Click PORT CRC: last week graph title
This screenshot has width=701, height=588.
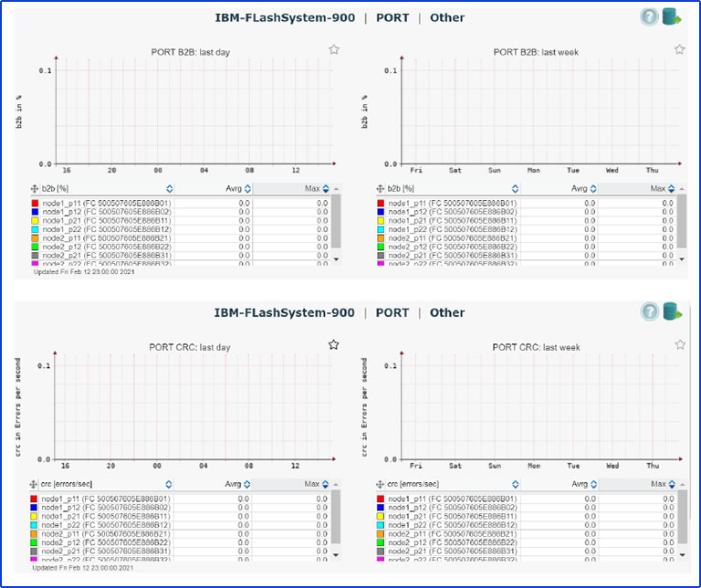pos(536,348)
